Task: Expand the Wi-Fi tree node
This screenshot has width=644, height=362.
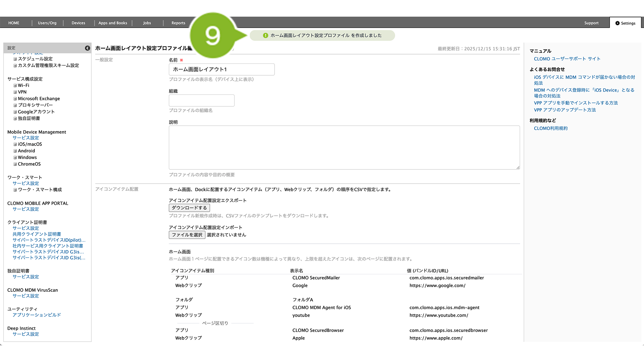Action: (15, 86)
